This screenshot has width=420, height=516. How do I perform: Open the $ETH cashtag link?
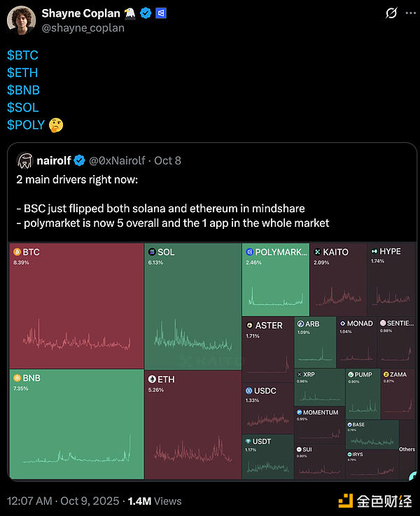click(22, 73)
